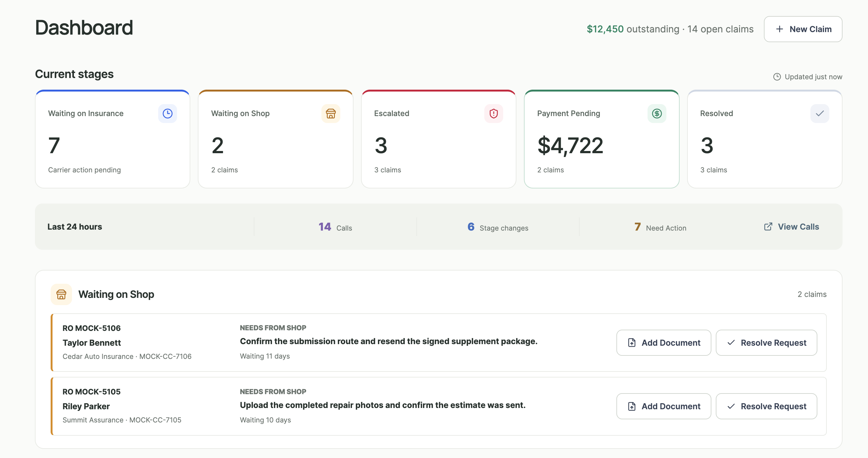Click the signed supplement package request text
This screenshot has height=458, width=868.
coord(388,341)
